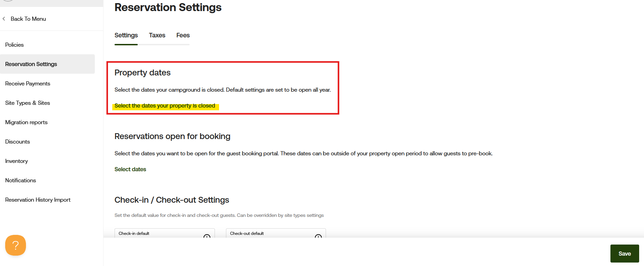Click the Reservations open for booking heading
This screenshot has width=644, height=266.
(172, 136)
